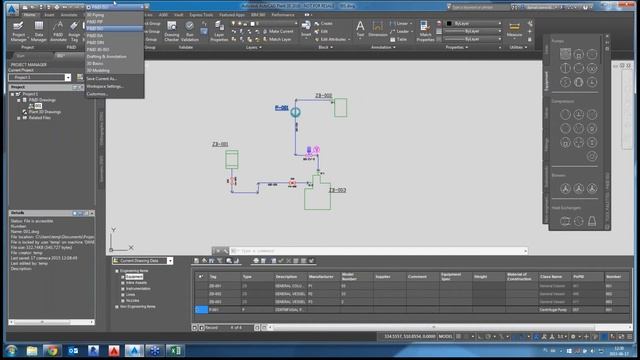This screenshot has width=640, height=360.
Task: Open the Current Drawing Data dropdown
Action: (x=170, y=260)
